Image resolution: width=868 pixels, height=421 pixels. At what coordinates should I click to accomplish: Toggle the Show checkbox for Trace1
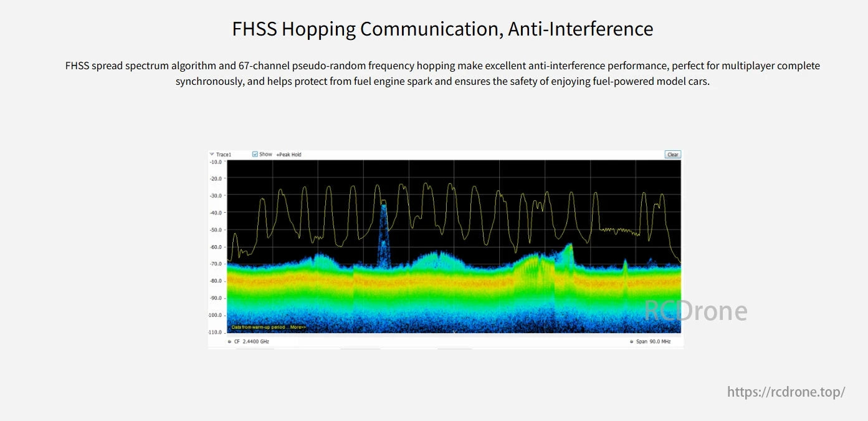pos(255,154)
